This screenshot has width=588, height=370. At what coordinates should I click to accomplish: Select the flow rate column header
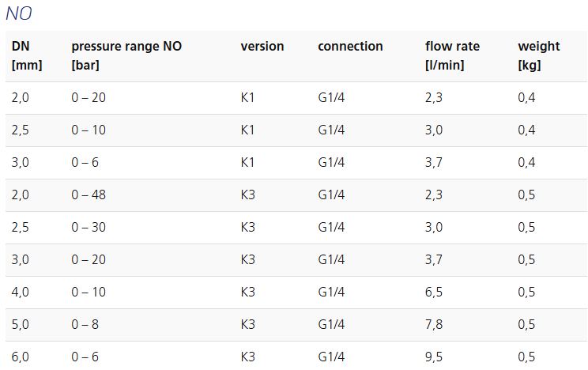point(452,55)
